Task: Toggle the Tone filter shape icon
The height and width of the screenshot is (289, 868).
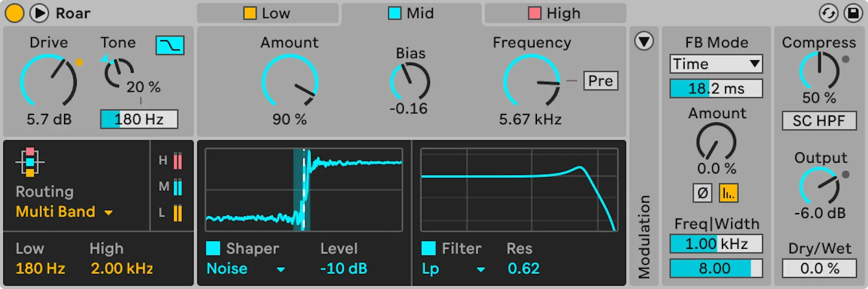Action: point(170,46)
